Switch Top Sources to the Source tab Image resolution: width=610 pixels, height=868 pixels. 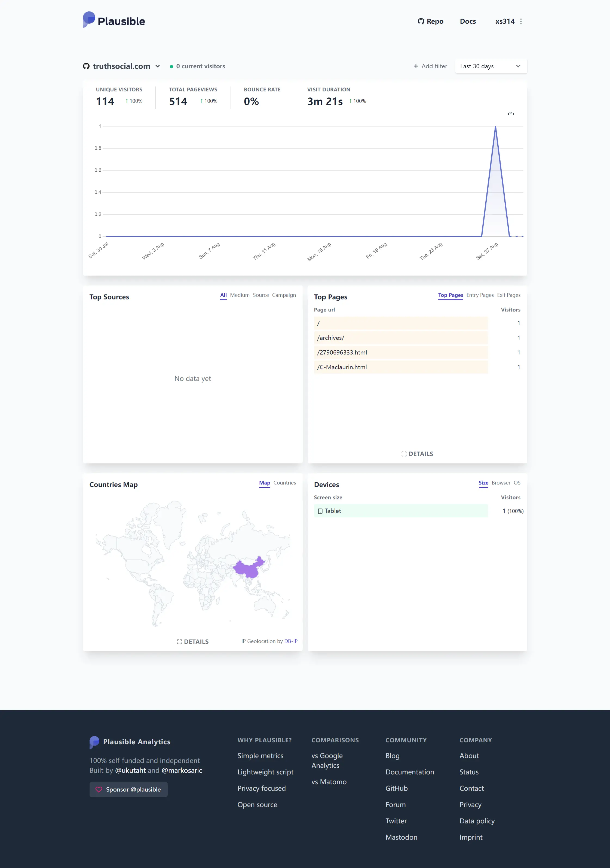click(x=261, y=295)
